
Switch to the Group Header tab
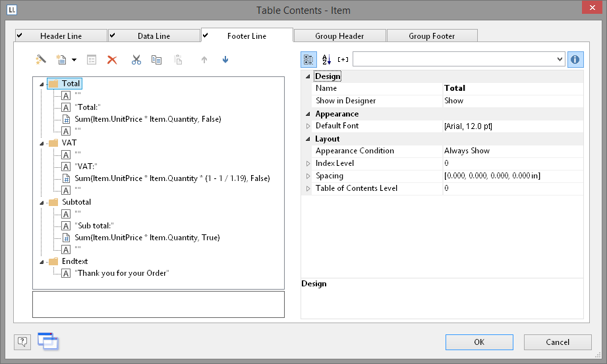coord(340,36)
